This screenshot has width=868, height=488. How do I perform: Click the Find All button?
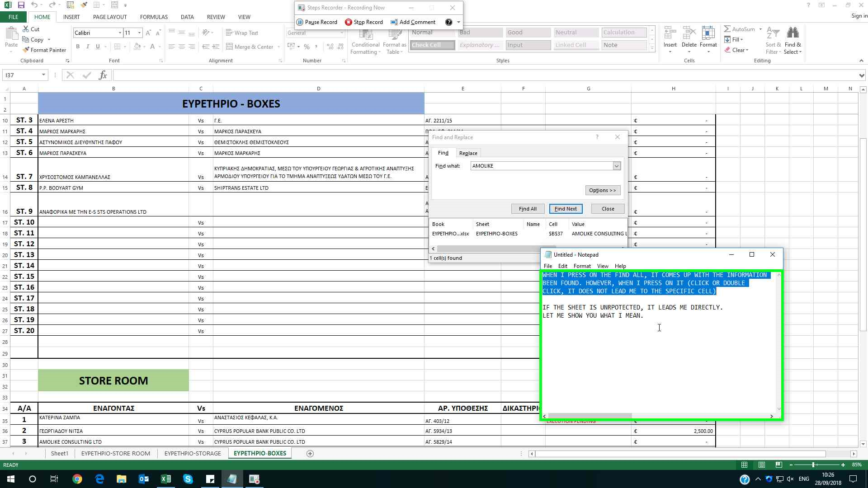click(528, 209)
